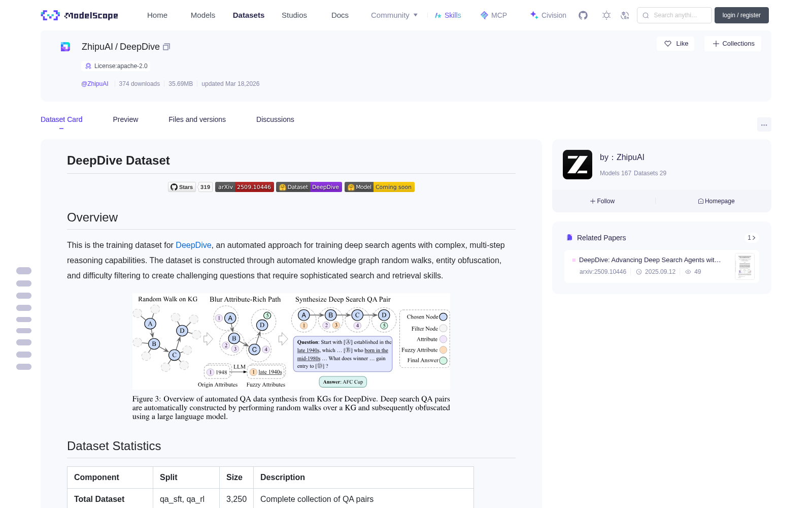Screen dimensions: 812x508
Task: Click the ModelScope logo
Action: 79,15
